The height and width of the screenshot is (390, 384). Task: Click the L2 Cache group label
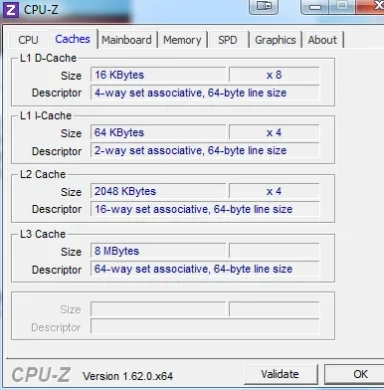43,174
